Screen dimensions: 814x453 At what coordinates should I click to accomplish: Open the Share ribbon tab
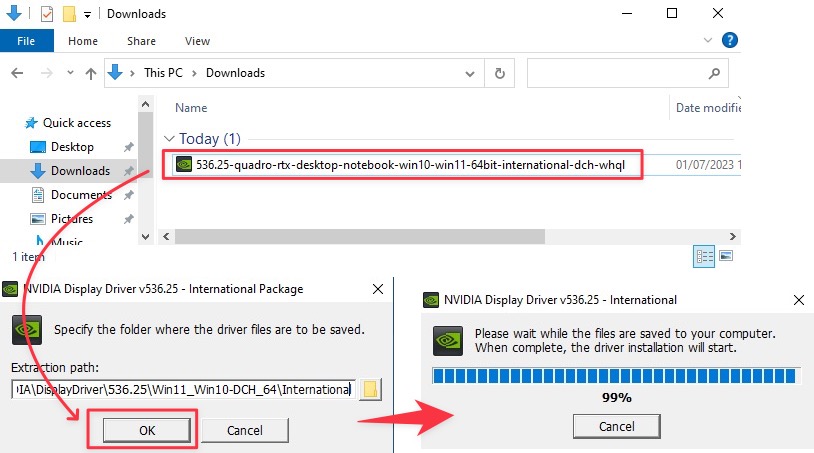(141, 41)
